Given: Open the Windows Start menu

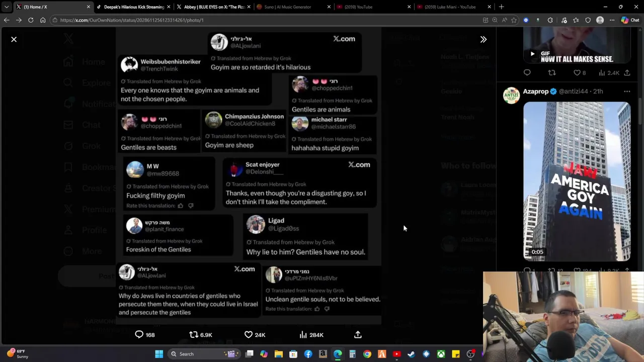Looking at the screenshot, I should pos(159,354).
